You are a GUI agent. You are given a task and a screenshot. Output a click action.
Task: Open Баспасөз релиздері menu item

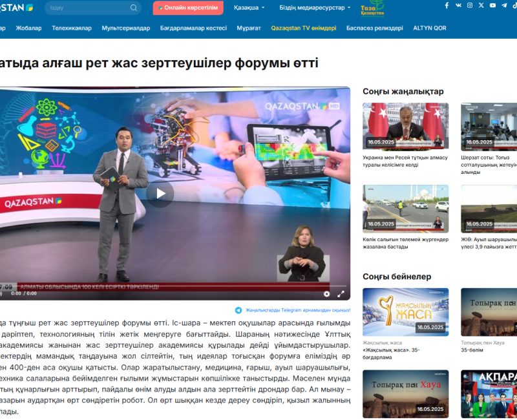coord(375,28)
